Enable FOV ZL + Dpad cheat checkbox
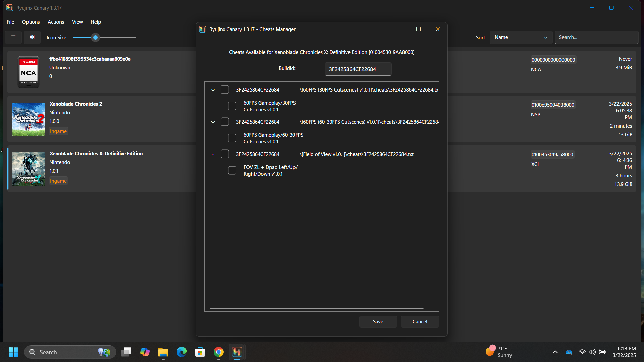The image size is (644, 362). [x=232, y=170]
